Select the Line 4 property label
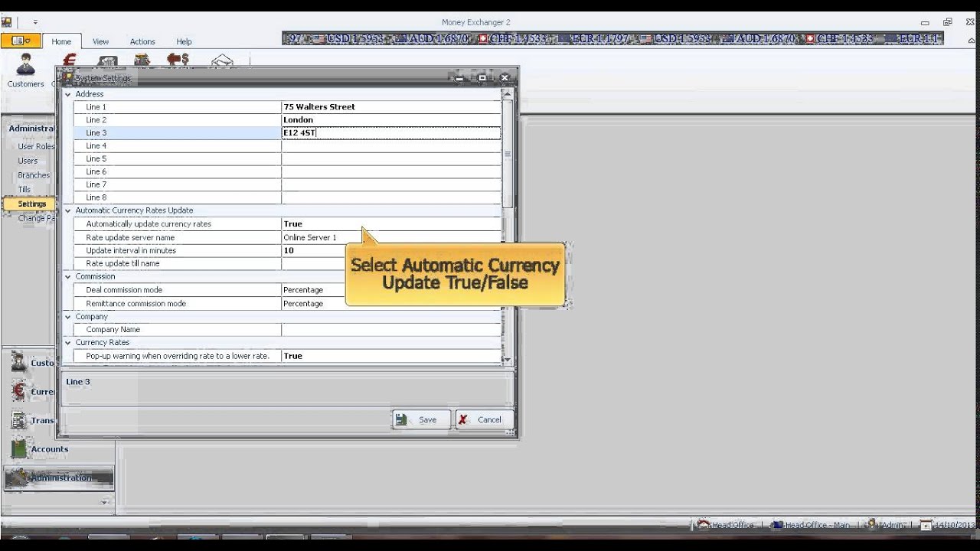The image size is (980, 551). [96, 146]
